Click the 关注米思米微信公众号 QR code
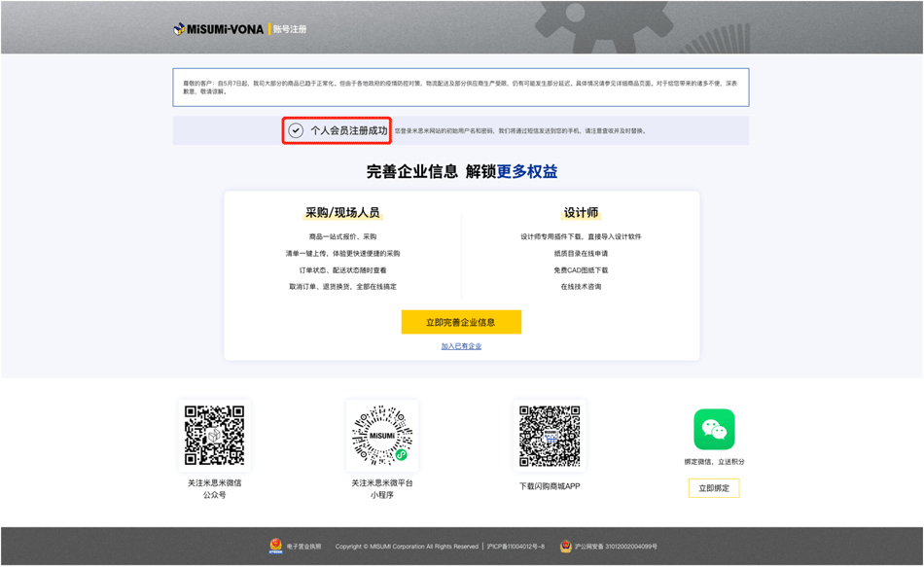This screenshot has height=567, width=924. point(214,435)
